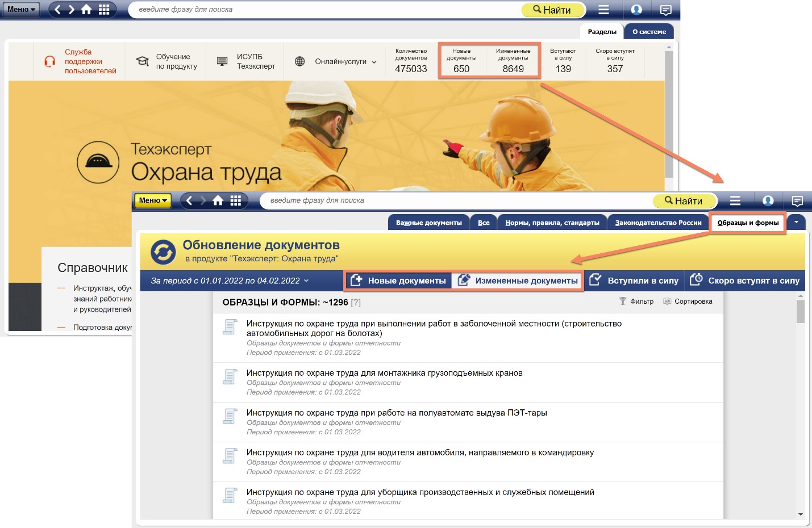Image resolution: width=812 pixels, height=528 pixels.
Task: Click the document list vertical scrollbar
Action: (x=800, y=397)
